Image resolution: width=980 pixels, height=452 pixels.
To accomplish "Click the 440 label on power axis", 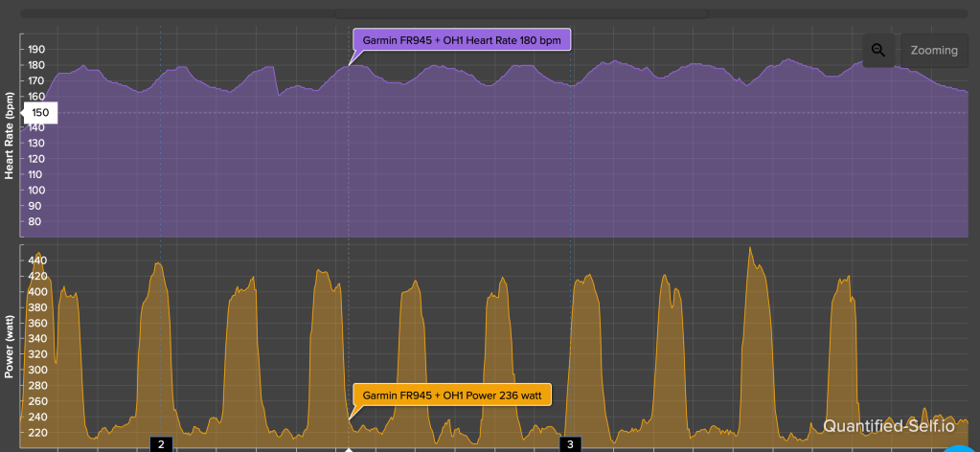I will pyautogui.click(x=38, y=260).
